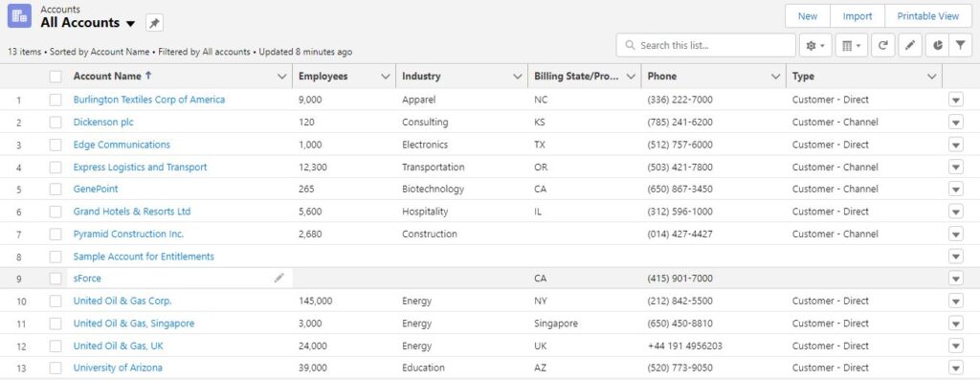Pin the All Accounts list view
The image size is (980, 380).
[x=154, y=23]
